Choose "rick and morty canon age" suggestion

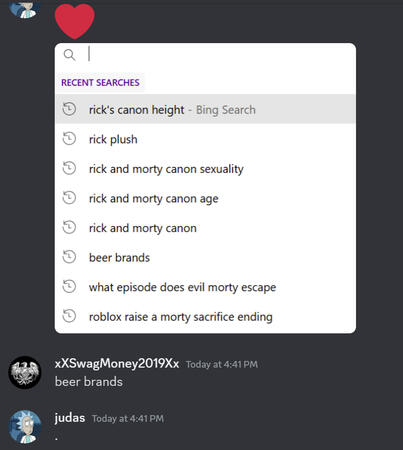pyautogui.click(x=205, y=198)
